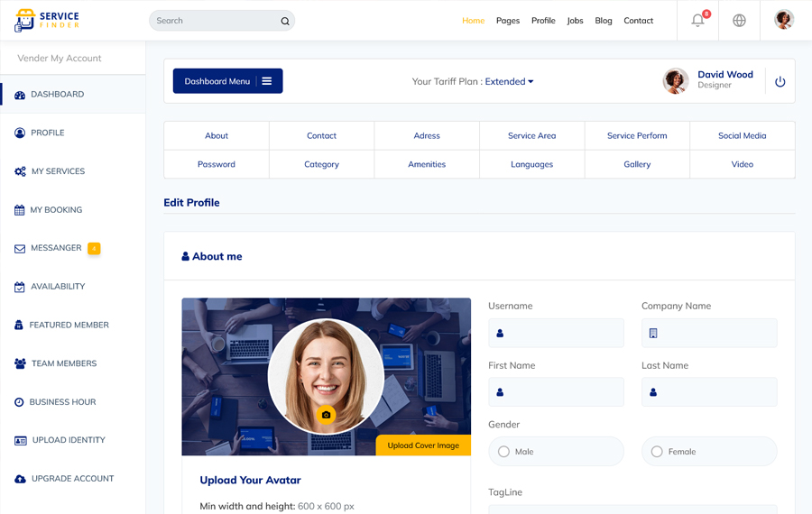Image resolution: width=812 pixels, height=514 pixels.
Task: Click the Service Finder logo
Action: 47,20
